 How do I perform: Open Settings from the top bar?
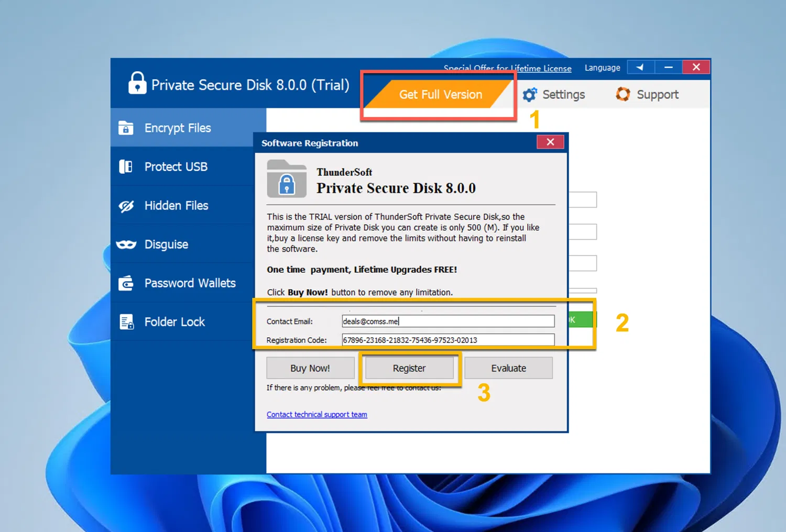coord(554,95)
